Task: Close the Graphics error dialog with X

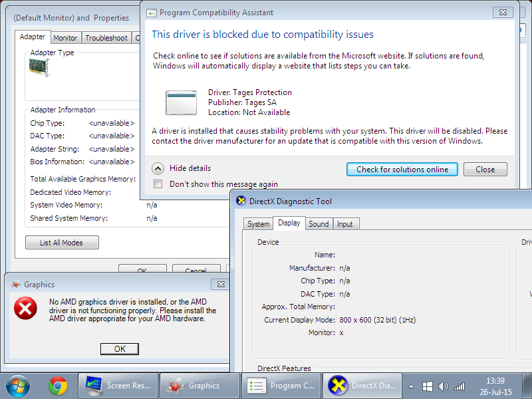Action: coord(221,285)
